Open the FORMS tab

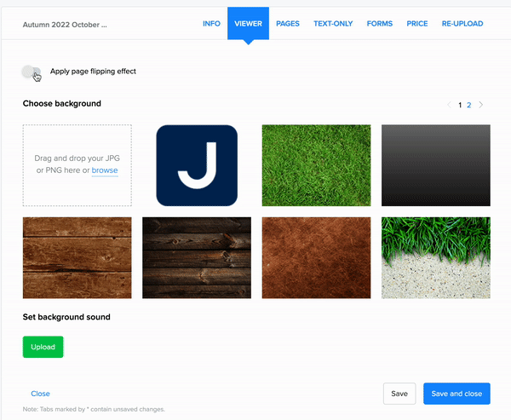click(x=380, y=24)
